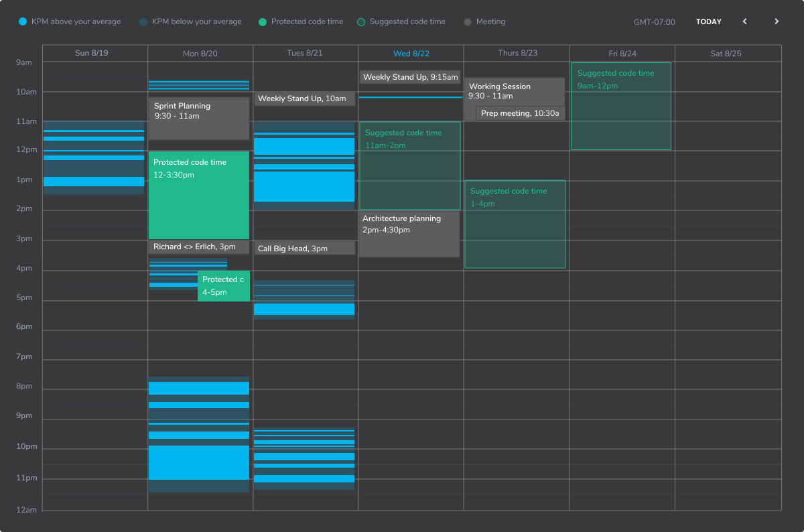Click the GMT-07:00 timezone label
Screen dimensions: 804x532
654,22
